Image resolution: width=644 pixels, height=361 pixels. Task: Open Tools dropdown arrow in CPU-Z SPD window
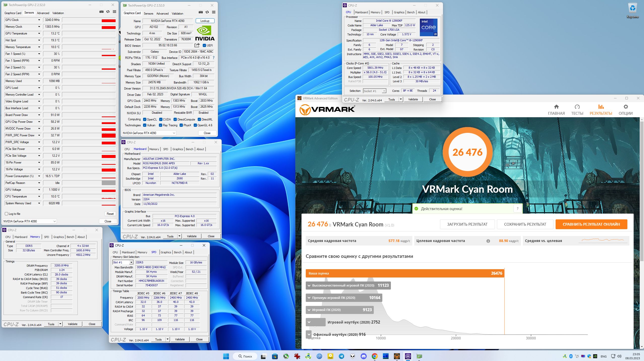[x=167, y=339]
